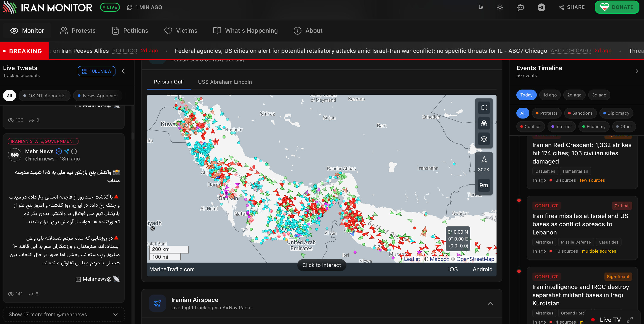Click the Iran Monitor logo

48,8
